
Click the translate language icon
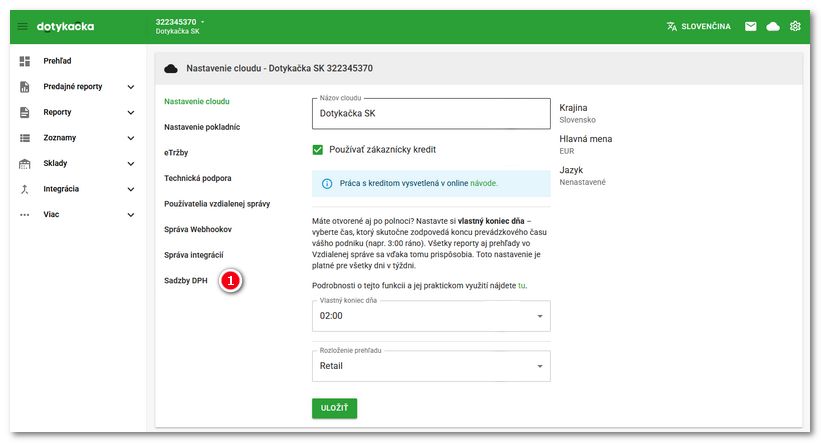672,26
